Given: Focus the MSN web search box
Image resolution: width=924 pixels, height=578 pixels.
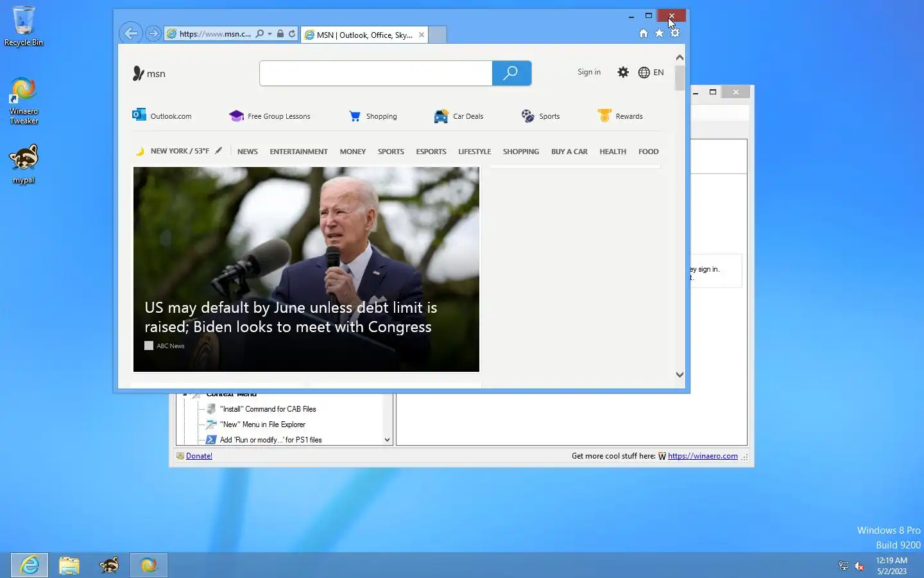Looking at the screenshot, I should [376, 73].
